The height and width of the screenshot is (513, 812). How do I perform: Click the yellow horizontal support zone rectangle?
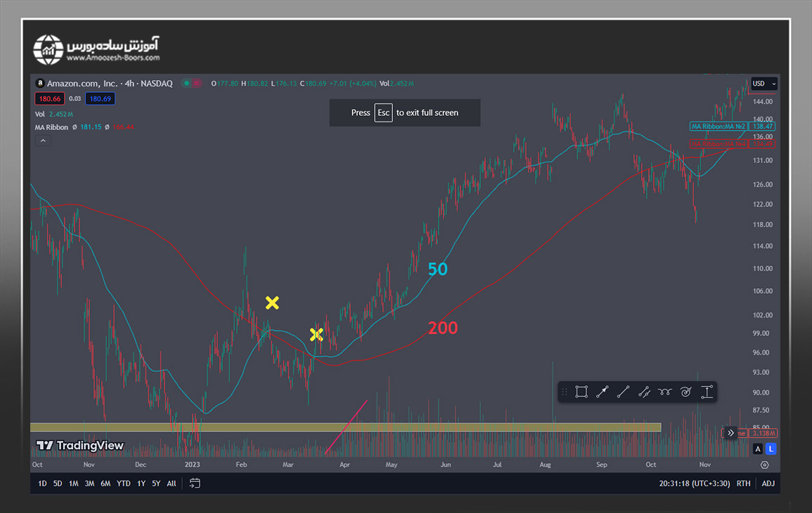344,427
